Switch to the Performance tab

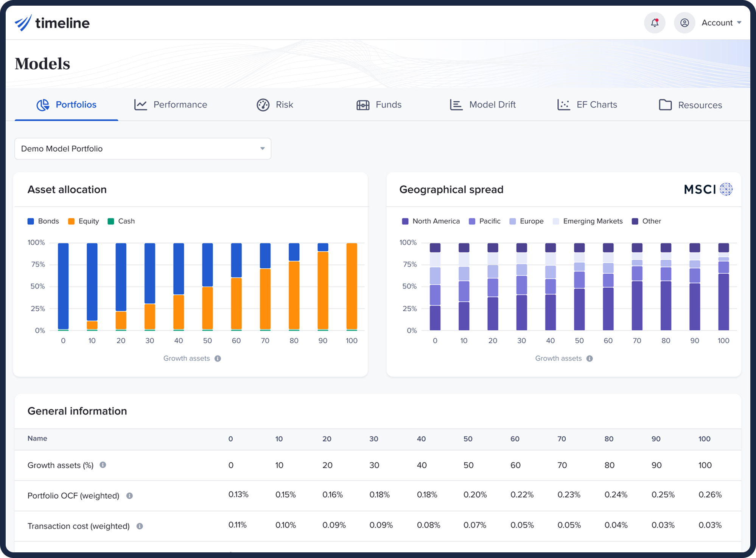click(171, 105)
